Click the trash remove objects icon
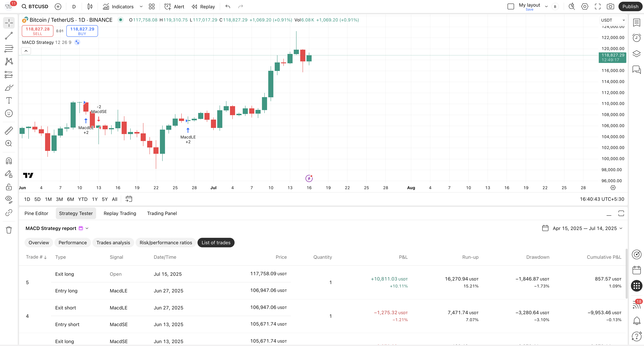The height and width of the screenshot is (346, 644). 9,230
